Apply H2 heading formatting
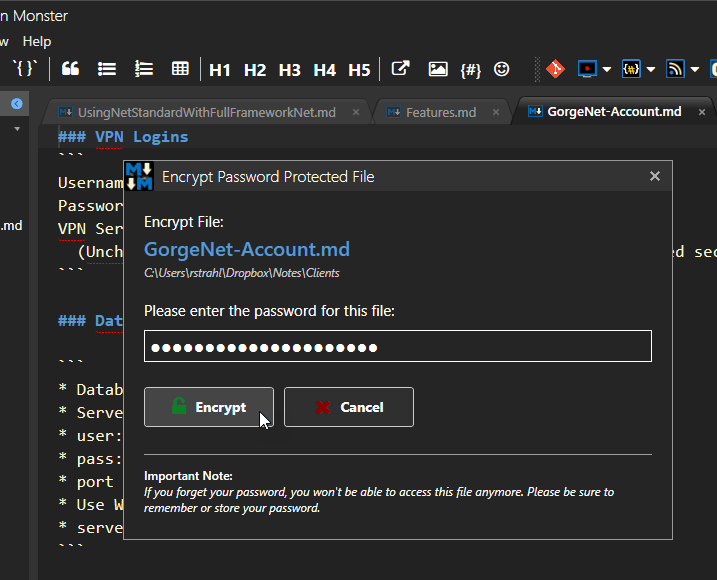The height and width of the screenshot is (580, 717). tap(255, 70)
